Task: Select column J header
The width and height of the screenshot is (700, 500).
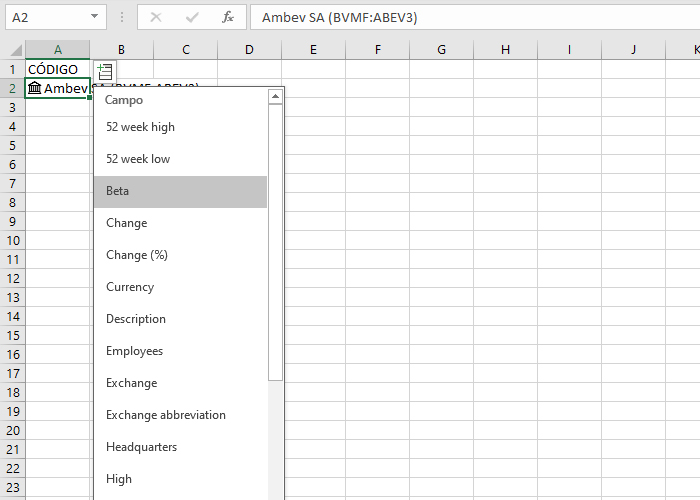Action: tap(633, 50)
